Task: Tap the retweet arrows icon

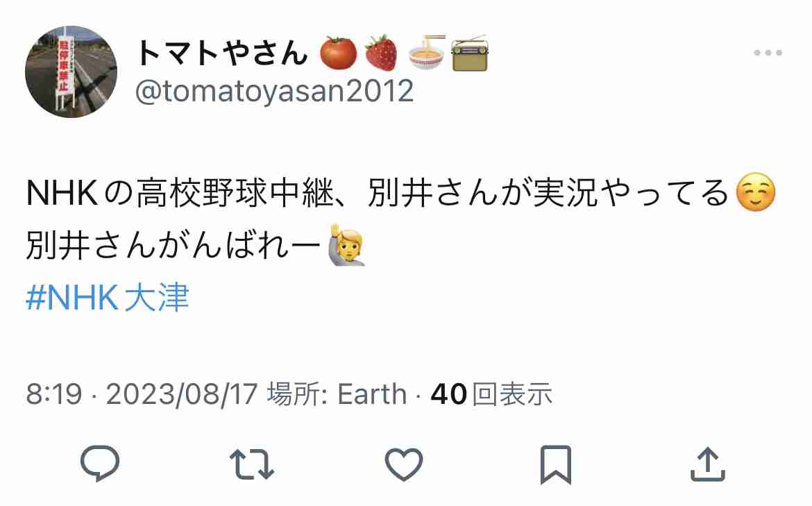Action: pyautogui.click(x=252, y=464)
